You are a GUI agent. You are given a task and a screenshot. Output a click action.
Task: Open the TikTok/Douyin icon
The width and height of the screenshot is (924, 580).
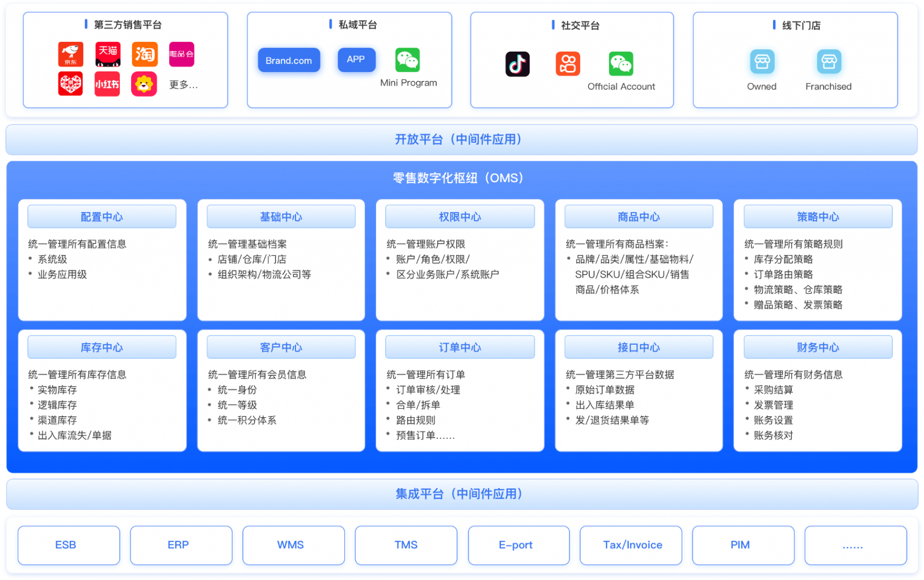pyautogui.click(x=517, y=64)
